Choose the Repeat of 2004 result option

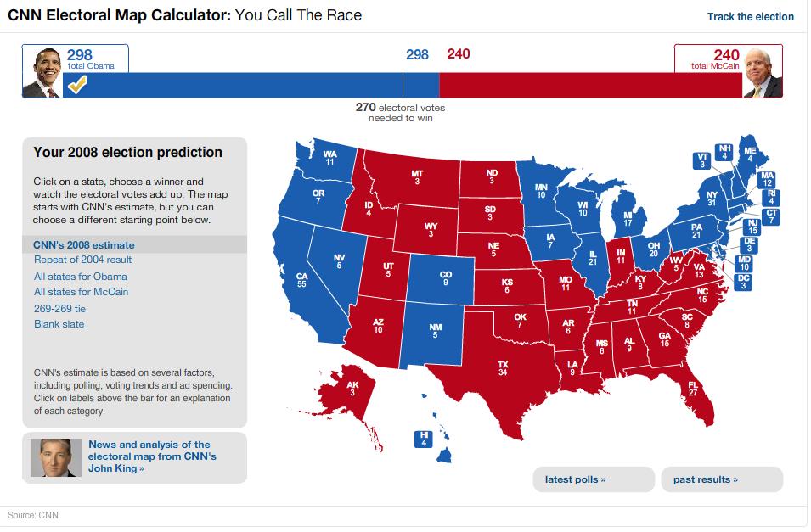(x=82, y=260)
